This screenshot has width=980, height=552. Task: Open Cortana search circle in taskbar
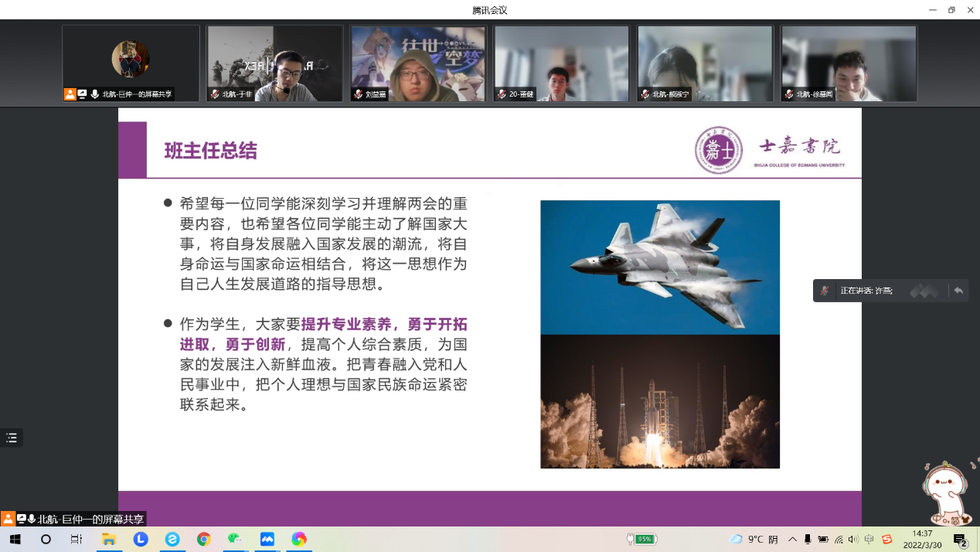(x=46, y=540)
